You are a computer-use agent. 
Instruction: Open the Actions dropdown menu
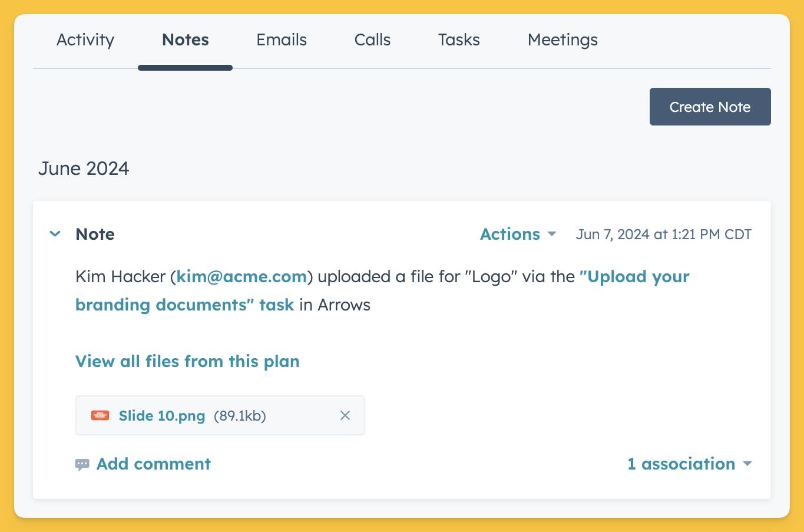coord(518,234)
